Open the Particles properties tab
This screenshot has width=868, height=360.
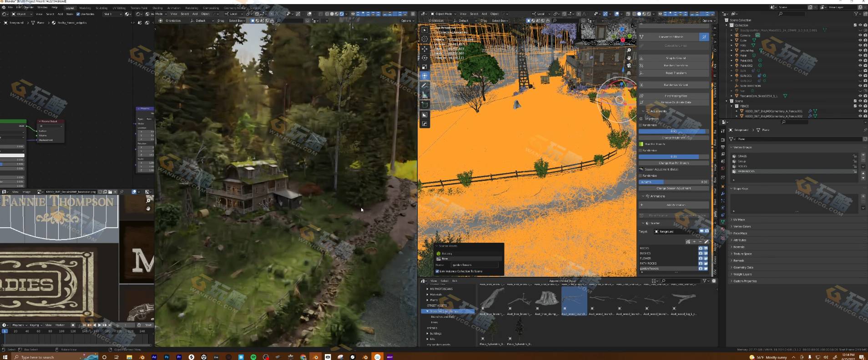pyautogui.click(x=723, y=200)
